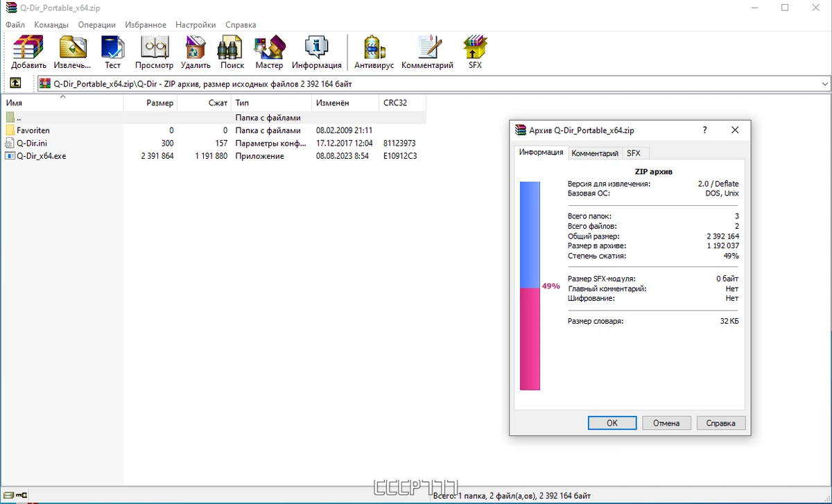Select the Q-Dir.ini file name

tap(32, 143)
